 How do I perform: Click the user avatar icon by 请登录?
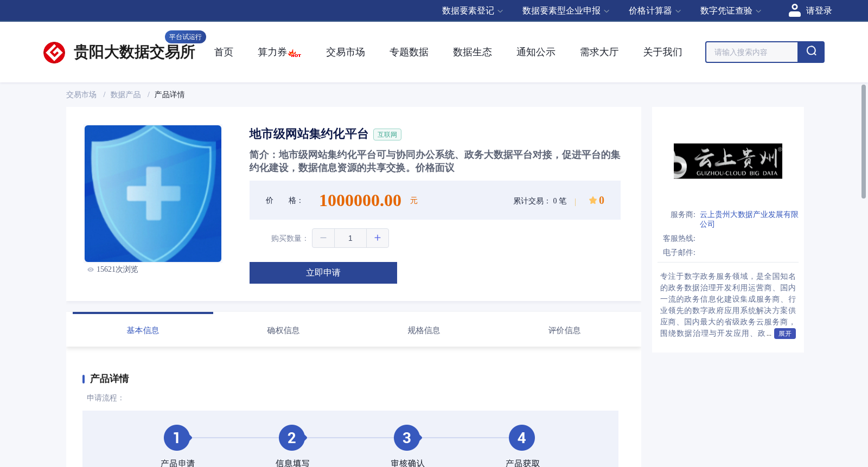click(x=795, y=10)
